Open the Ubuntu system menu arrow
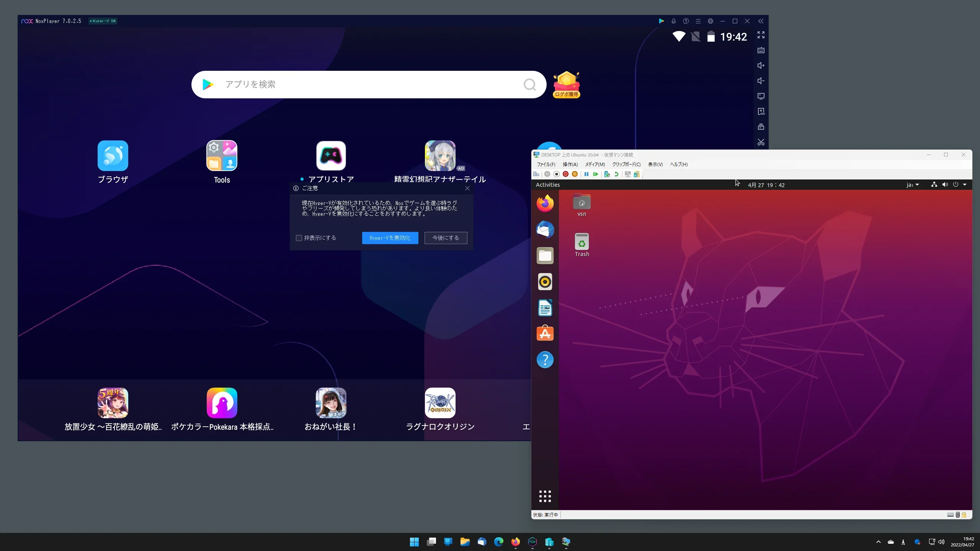This screenshot has height=551, width=980. (x=965, y=184)
